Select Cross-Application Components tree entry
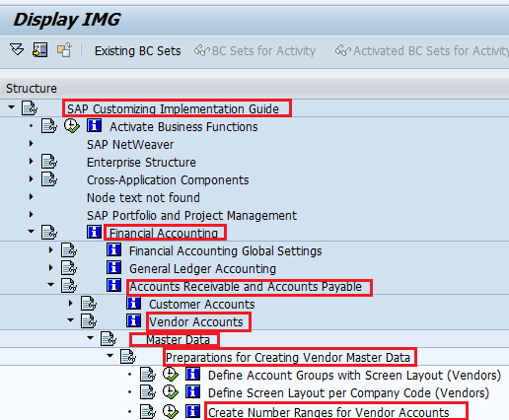The width and height of the screenshot is (509, 420). click(x=168, y=180)
